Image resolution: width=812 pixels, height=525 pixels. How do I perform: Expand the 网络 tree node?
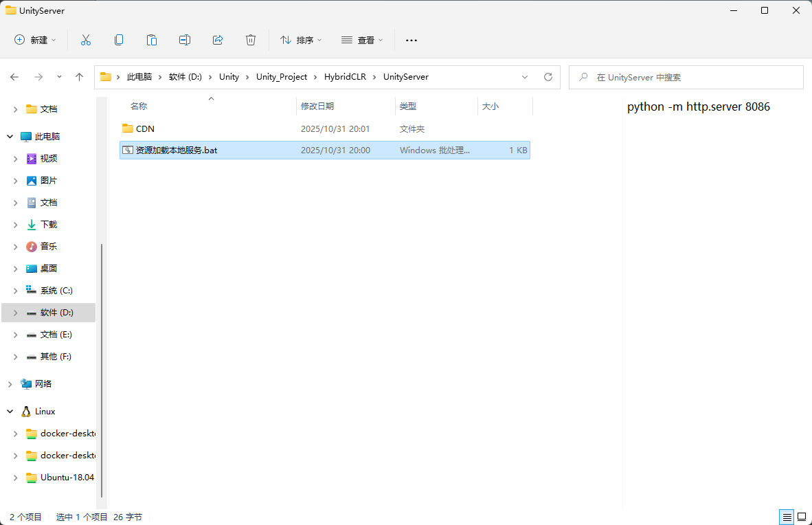click(10, 384)
